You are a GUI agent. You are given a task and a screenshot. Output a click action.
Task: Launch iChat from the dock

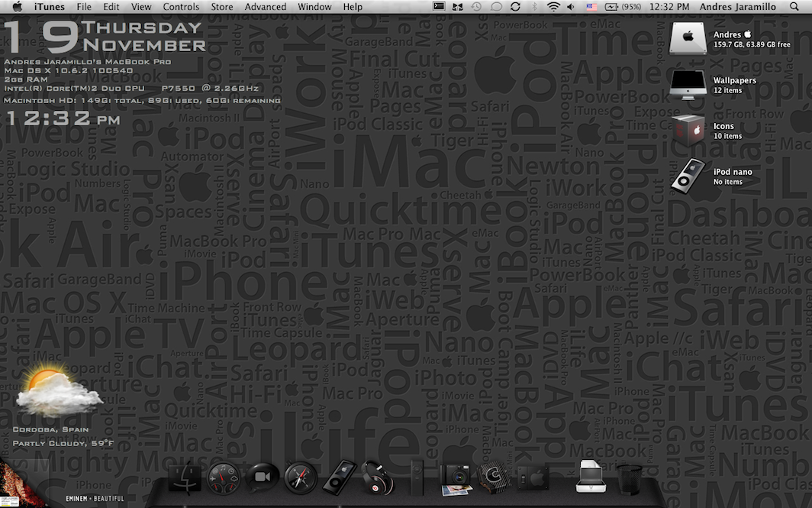pyautogui.click(x=262, y=477)
